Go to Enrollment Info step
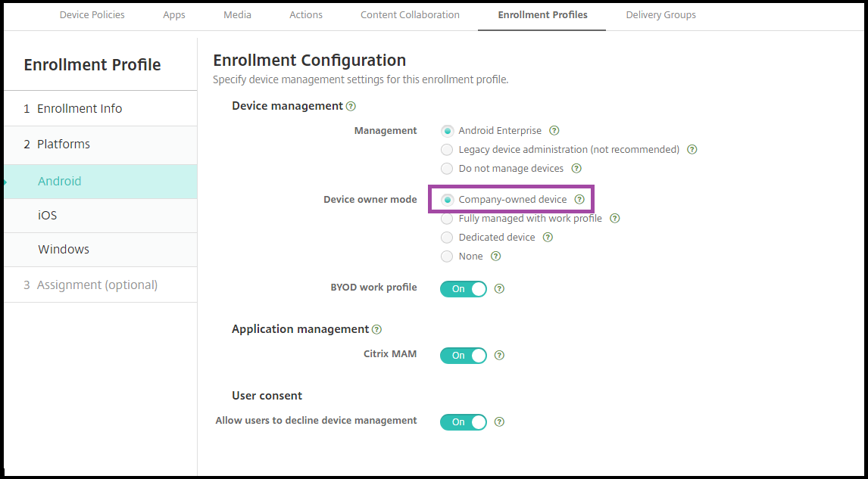868x479 pixels. click(x=79, y=109)
